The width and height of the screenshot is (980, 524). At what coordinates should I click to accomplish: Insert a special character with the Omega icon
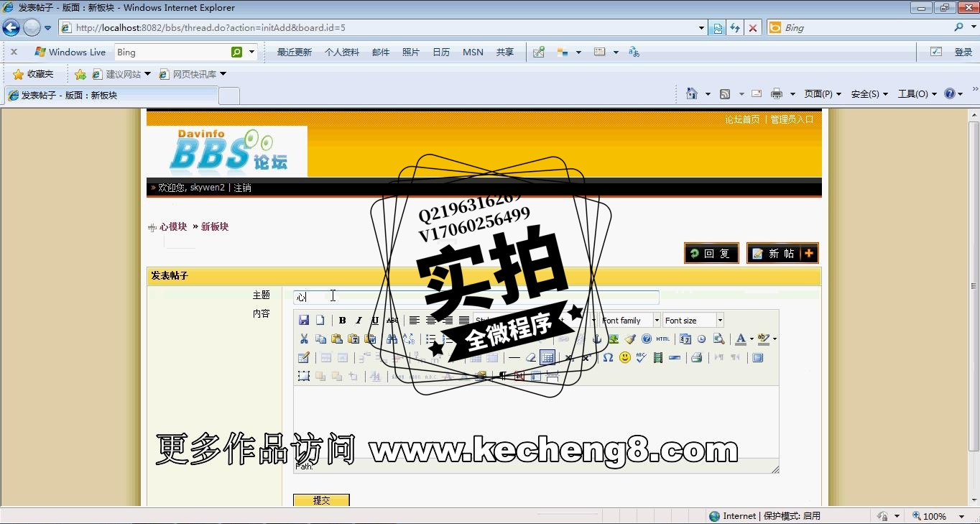pos(608,357)
